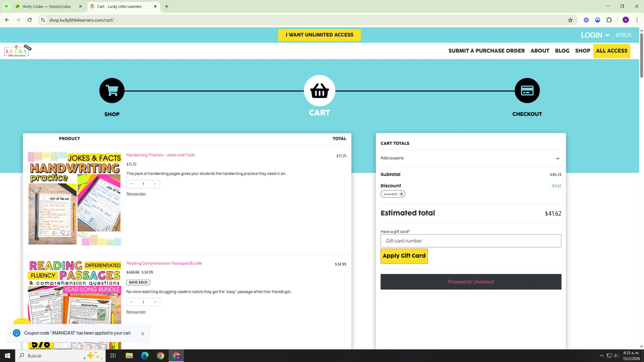This screenshot has height=362, width=644.
Task: Click the info icon in coupon notification
Action: pyautogui.click(x=16, y=333)
